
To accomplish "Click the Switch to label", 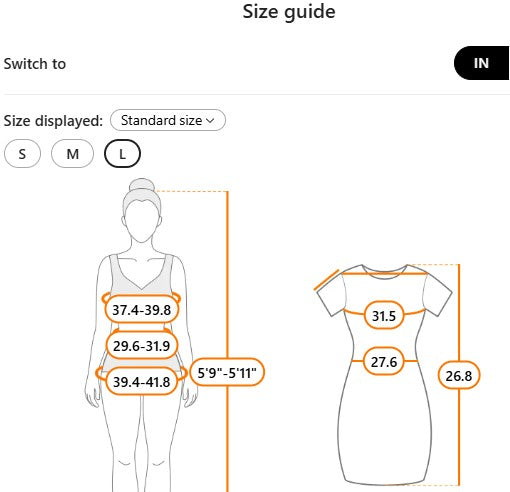I will tap(35, 64).
